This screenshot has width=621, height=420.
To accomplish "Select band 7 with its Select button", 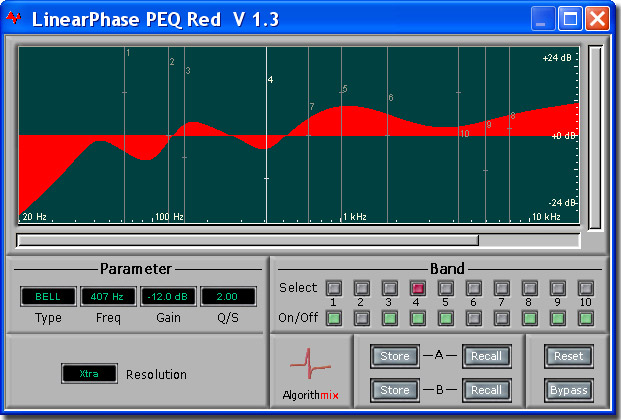I will click(x=502, y=288).
